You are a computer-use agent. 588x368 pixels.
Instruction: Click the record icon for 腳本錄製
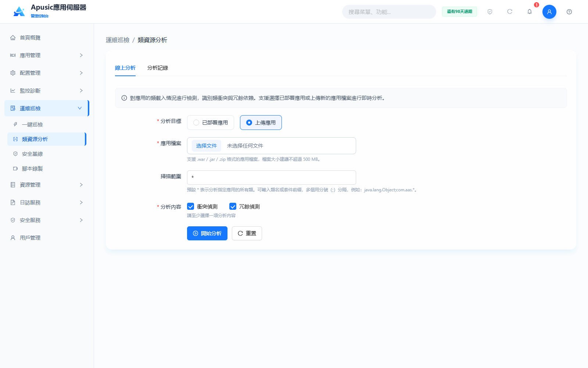pos(15,169)
